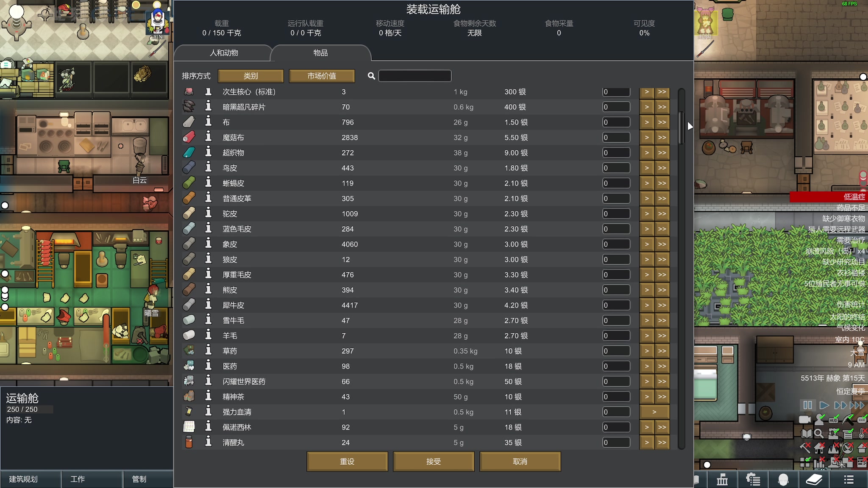
Task: Toggle four-squares grid icon
Action: click(805, 462)
